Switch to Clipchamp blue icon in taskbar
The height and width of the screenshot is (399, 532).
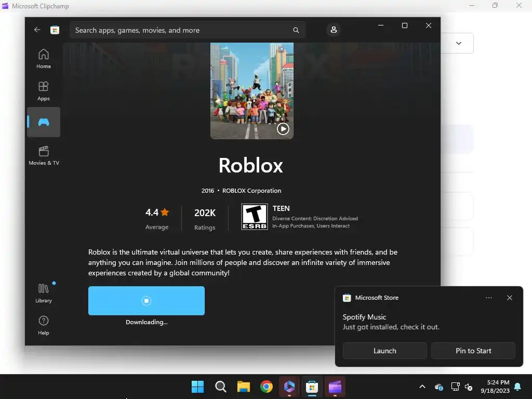289,387
